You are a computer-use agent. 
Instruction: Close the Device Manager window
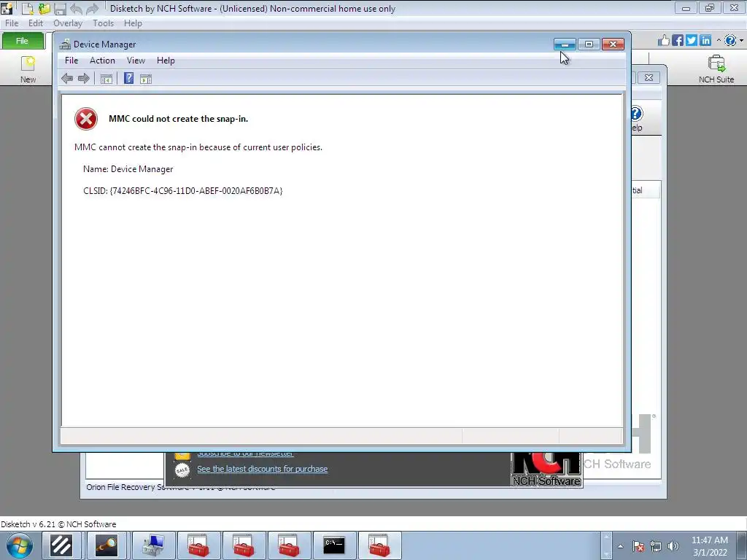pos(613,44)
